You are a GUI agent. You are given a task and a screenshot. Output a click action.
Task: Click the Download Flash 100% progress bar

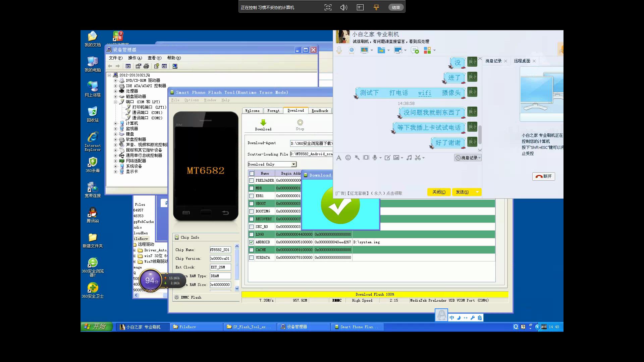point(375,294)
